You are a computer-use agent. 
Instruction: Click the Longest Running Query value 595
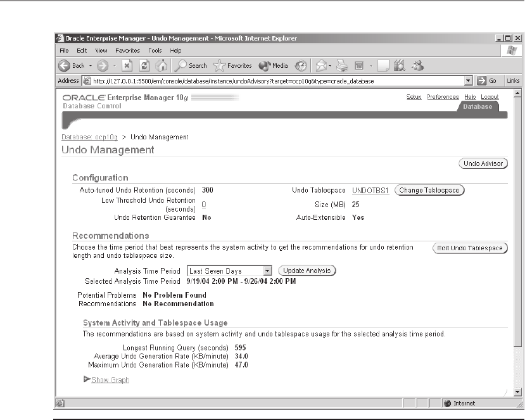click(x=241, y=348)
